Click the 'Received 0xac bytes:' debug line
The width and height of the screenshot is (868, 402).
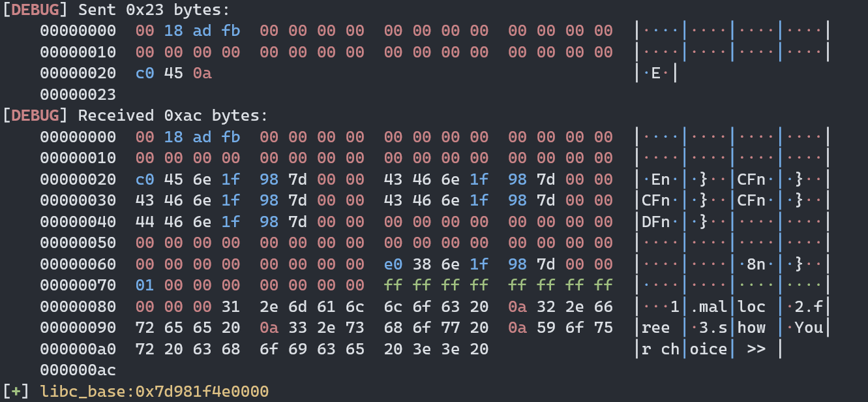tap(135, 116)
